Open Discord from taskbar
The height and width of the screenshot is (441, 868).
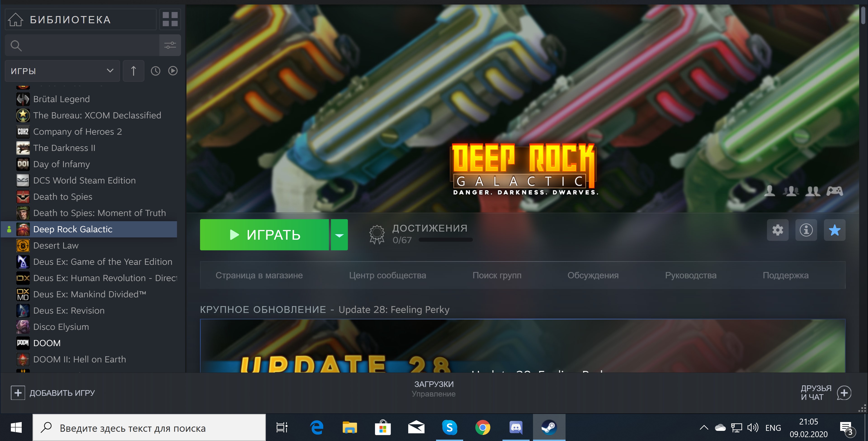click(516, 427)
